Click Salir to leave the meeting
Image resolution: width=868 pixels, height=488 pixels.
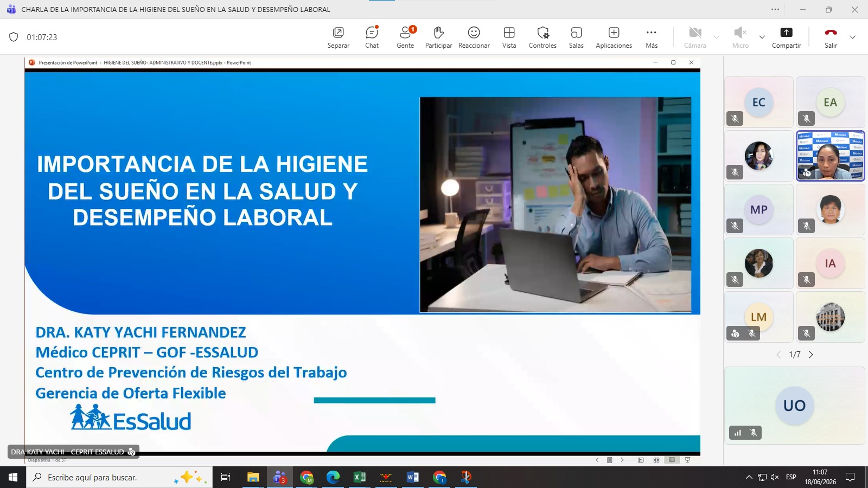831,37
